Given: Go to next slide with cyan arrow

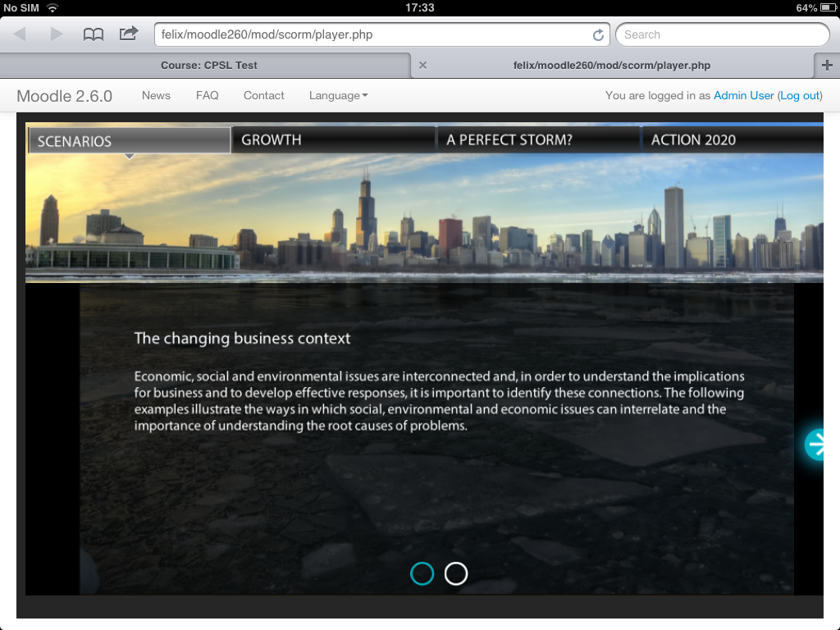Looking at the screenshot, I should (815, 444).
